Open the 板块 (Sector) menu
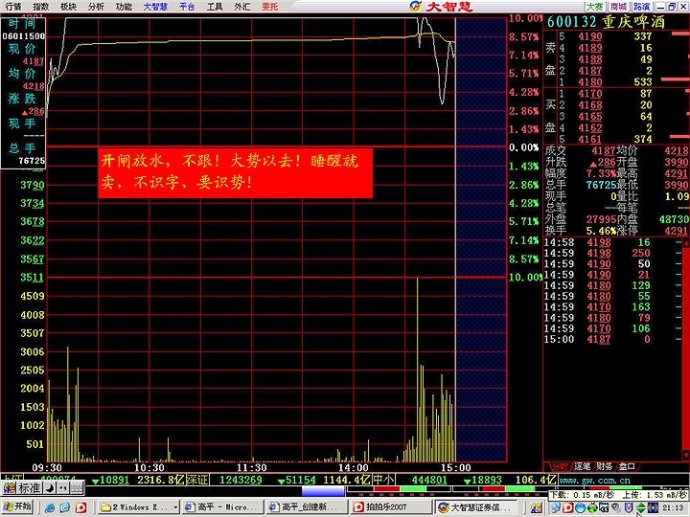Screen dimensions: 690x517 (68, 6)
